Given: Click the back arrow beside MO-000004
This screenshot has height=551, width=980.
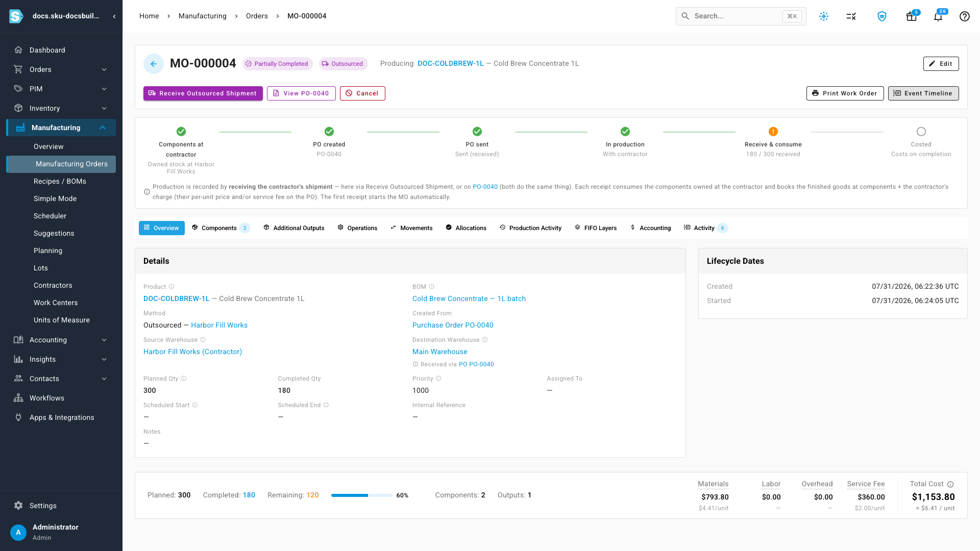Looking at the screenshot, I should coord(154,64).
